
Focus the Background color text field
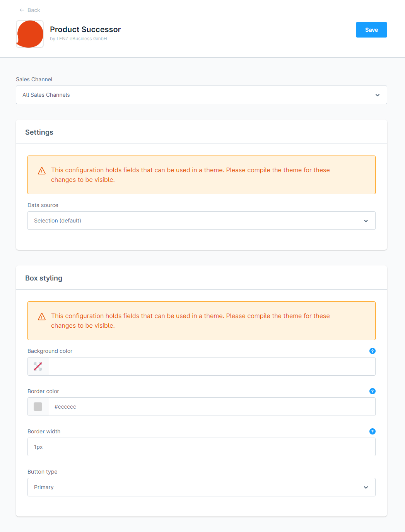(212, 366)
